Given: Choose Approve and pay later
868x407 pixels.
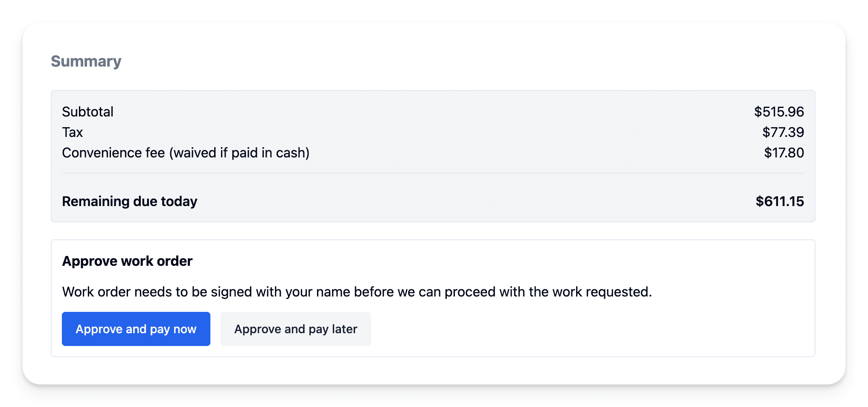Looking at the screenshot, I should pyautogui.click(x=295, y=329).
